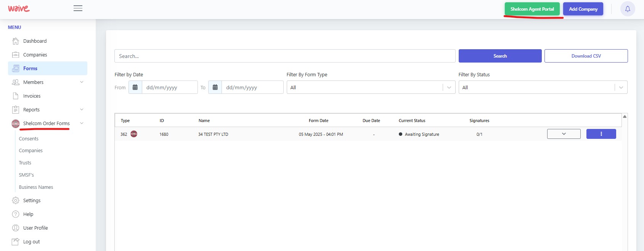Click the 05 May 2025 - 04:01 PM date

tap(321, 134)
